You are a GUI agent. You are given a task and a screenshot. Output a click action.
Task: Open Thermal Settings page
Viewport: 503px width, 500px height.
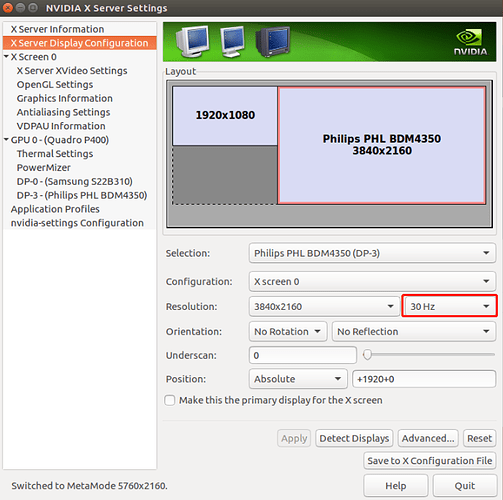tap(55, 154)
